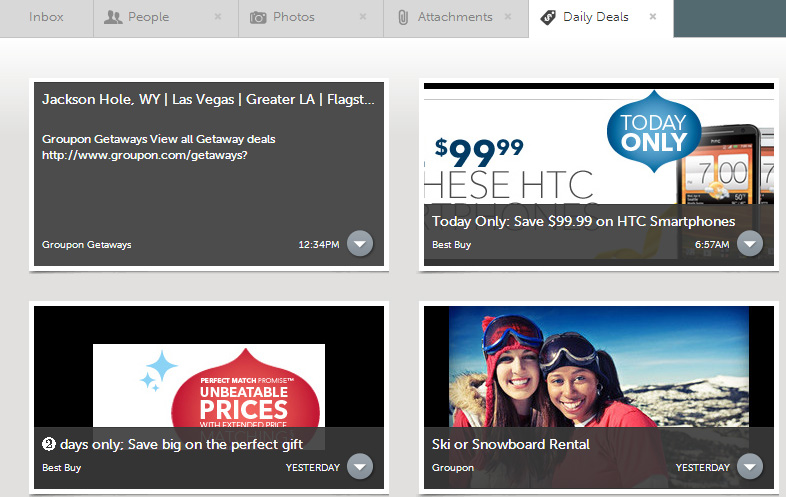Click the Daily Deals tag icon
Image resolution: width=786 pixels, height=497 pixels.
coord(548,17)
